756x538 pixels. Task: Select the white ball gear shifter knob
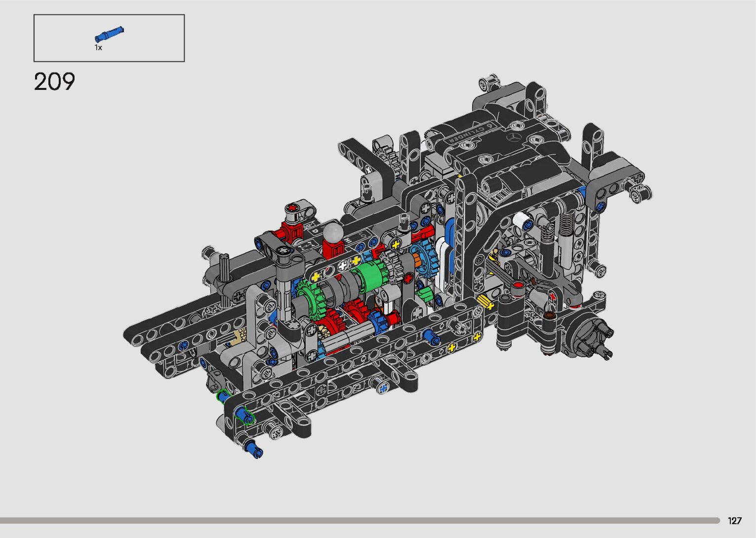333,231
